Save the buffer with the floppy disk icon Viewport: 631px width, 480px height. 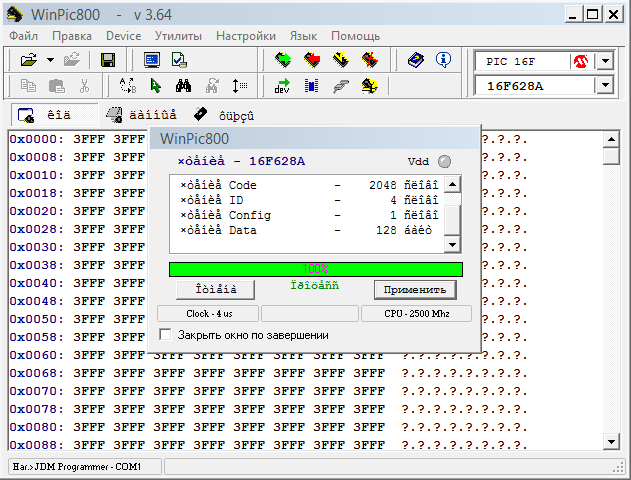click(108, 60)
